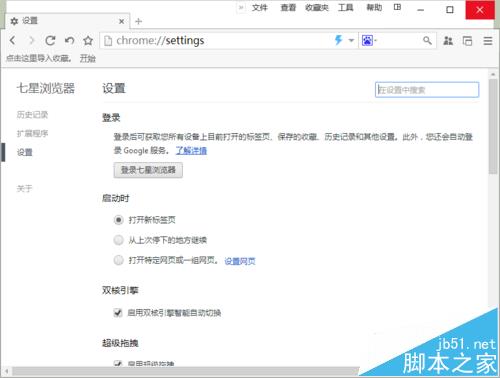Open 关于 in the sidebar
Viewport: 500px width, 378px height.
tap(25, 189)
